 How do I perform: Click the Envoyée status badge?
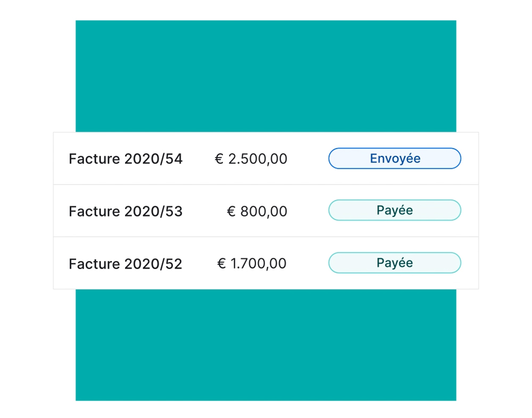394,158
